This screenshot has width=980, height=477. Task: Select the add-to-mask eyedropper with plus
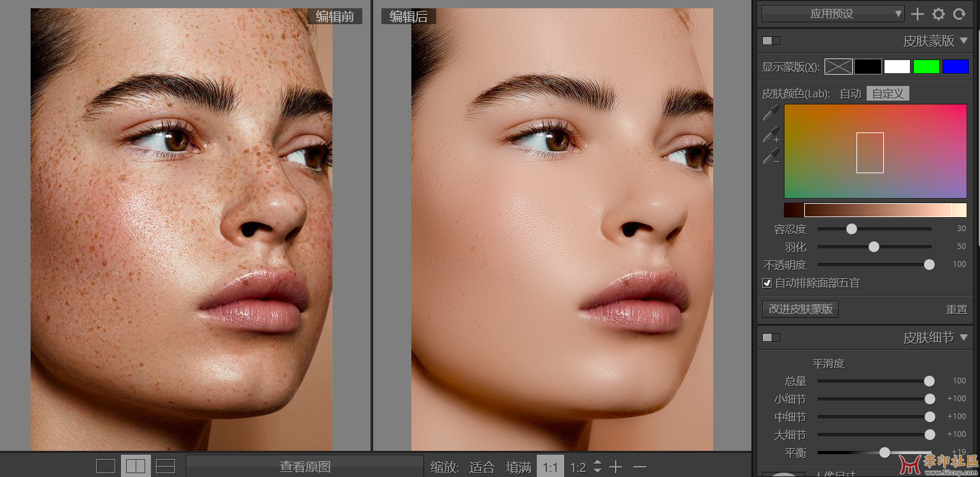pyautogui.click(x=771, y=134)
